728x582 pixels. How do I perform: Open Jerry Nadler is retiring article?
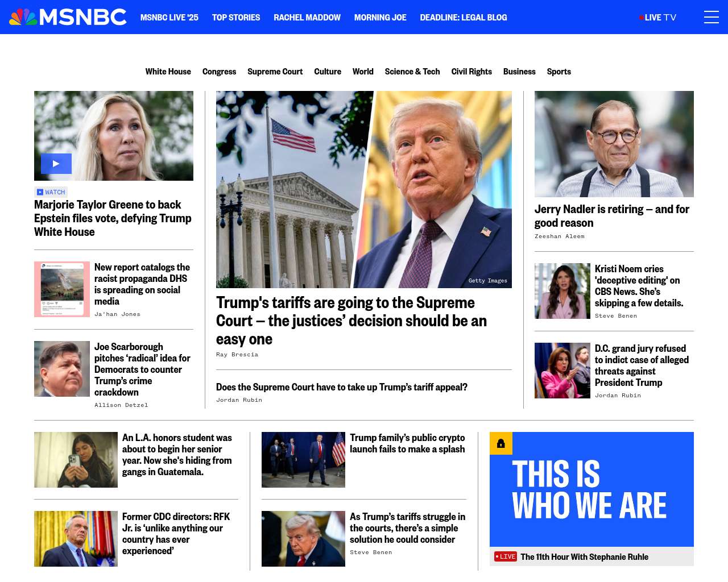tap(611, 216)
